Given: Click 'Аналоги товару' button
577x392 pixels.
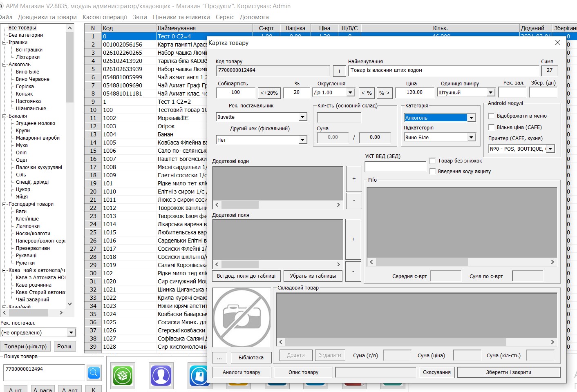Looking at the screenshot, I should click(242, 372).
